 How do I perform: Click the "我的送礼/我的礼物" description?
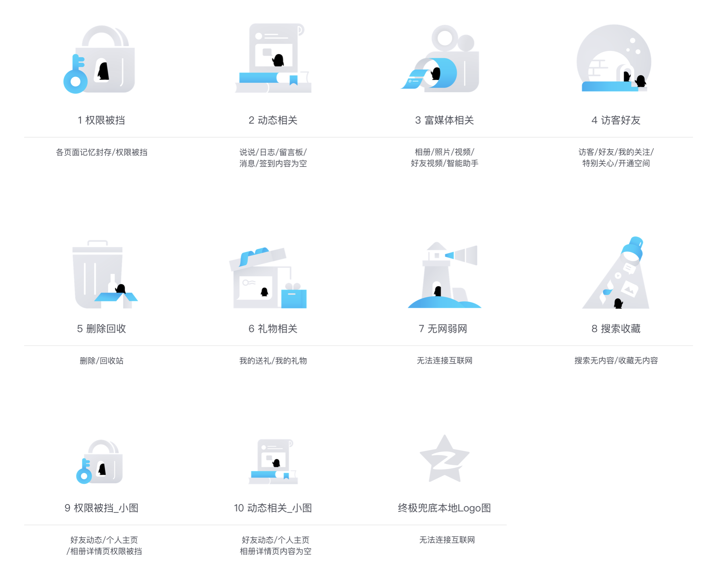273,361
